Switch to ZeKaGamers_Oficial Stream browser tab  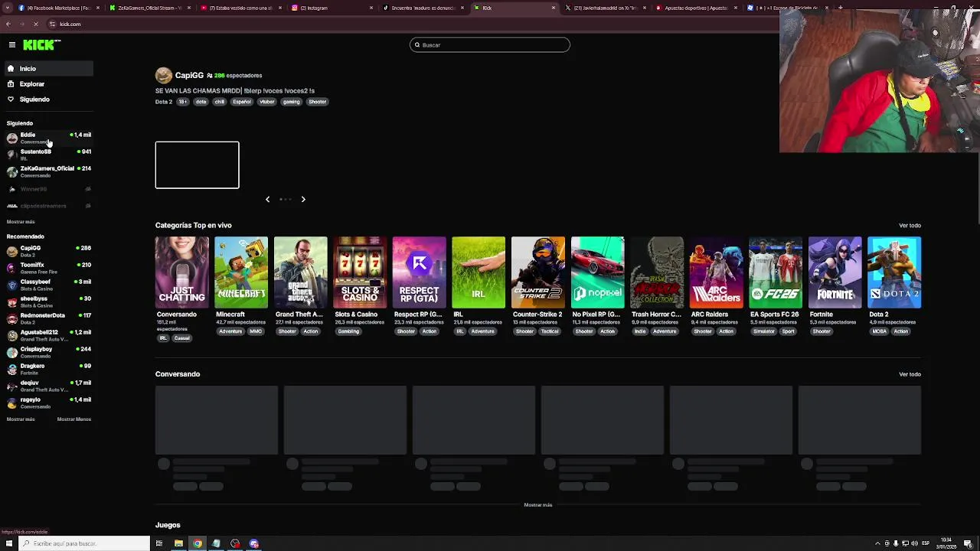click(149, 8)
